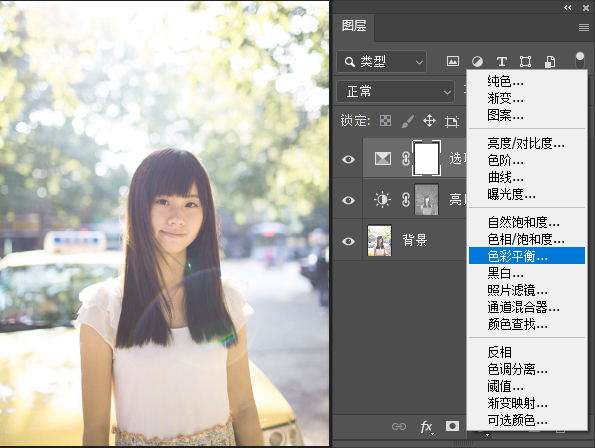Open the layers panel options menu

point(584,27)
